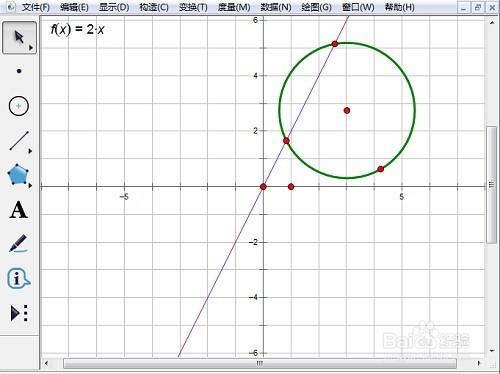Click the vertical scrollbar thumb

491,185
